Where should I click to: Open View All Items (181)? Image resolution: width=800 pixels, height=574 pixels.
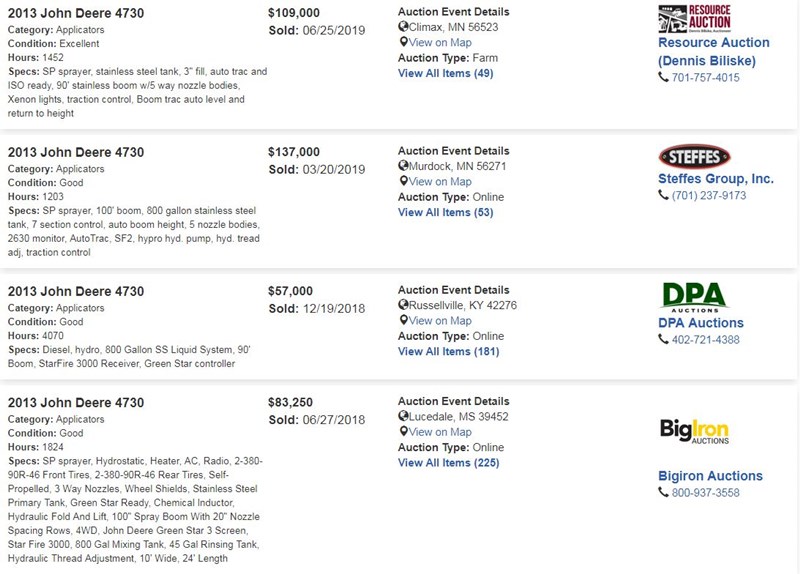(x=448, y=352)
